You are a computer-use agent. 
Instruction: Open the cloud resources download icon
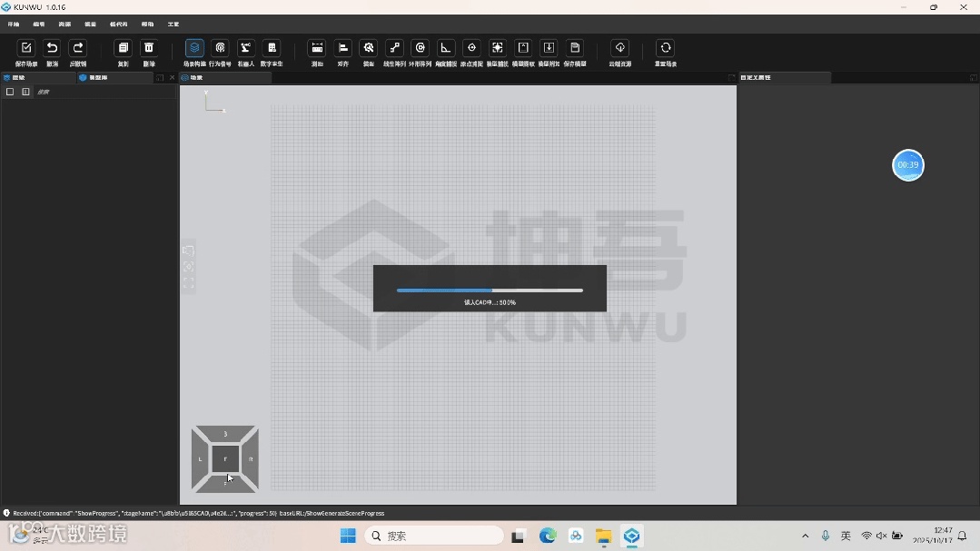tap(620, 48)
